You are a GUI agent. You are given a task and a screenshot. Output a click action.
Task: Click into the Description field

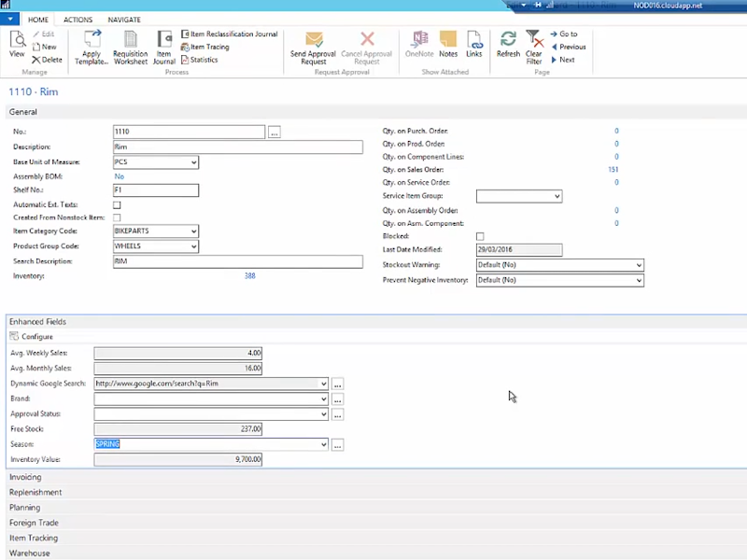coord(238,147)
